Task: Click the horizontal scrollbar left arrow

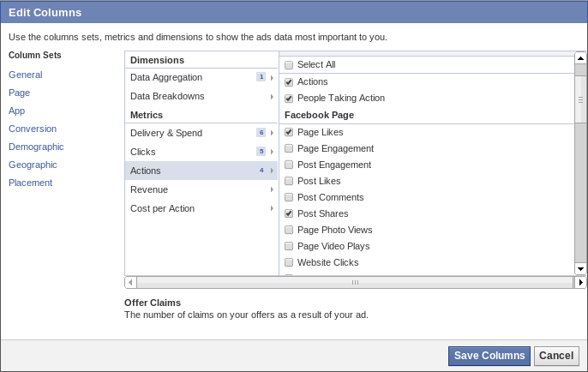Action: (x=130, y=282)
